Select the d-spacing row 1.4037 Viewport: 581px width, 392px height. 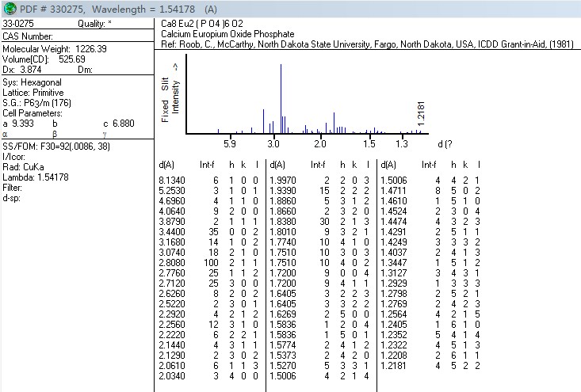pos(430,253)
